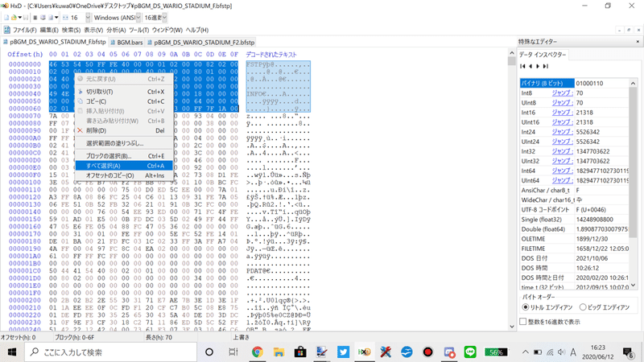Click the ここに入力して検索 taskbar search box

point(111,352)
